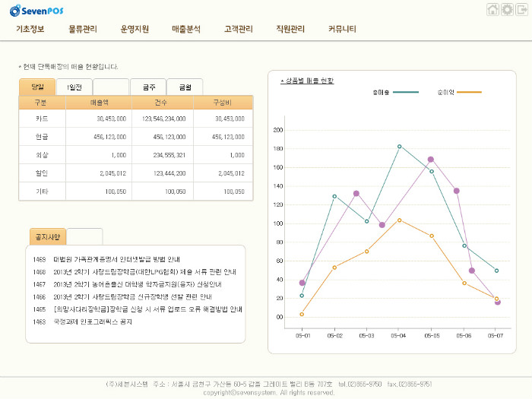Viewport: 532px width, 399px height.
Task: Click the 건수 column header
Action: pyautogui.click(x=163, y=103)
